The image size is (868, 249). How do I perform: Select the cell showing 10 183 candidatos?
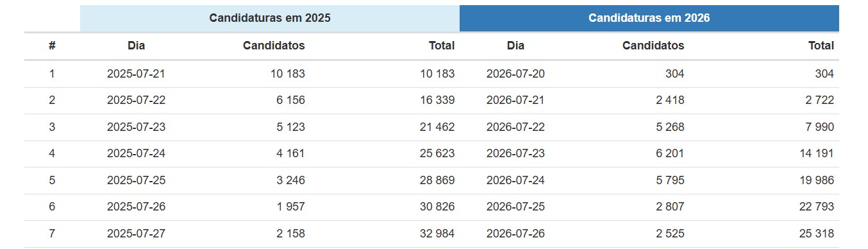click(x=287, y=74)
